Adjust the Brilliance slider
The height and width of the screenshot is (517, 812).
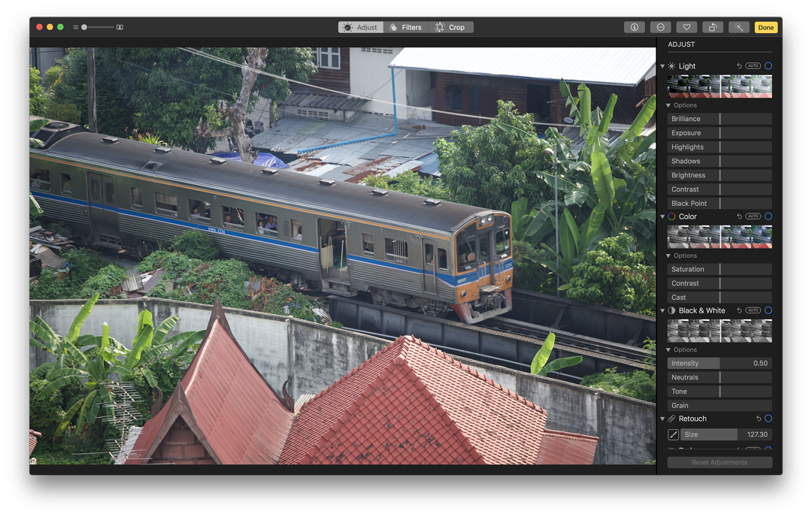point(720,119)
